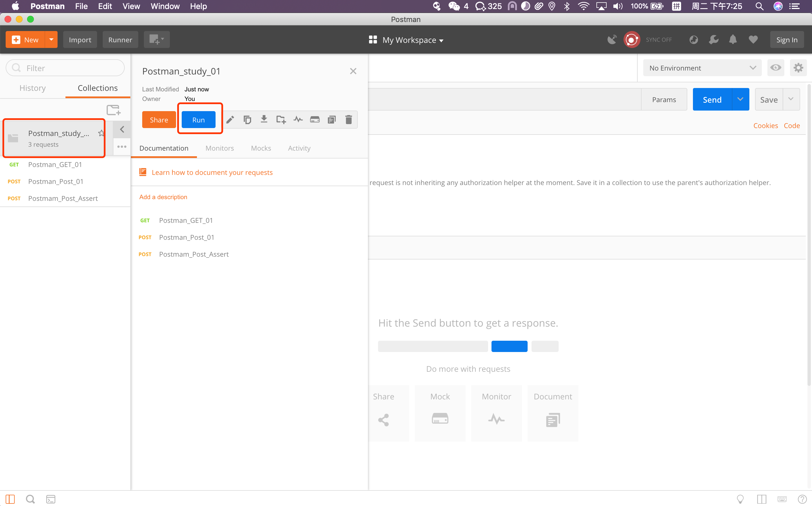
Task: Open the Runner button
Action: [x=120, y=39]
